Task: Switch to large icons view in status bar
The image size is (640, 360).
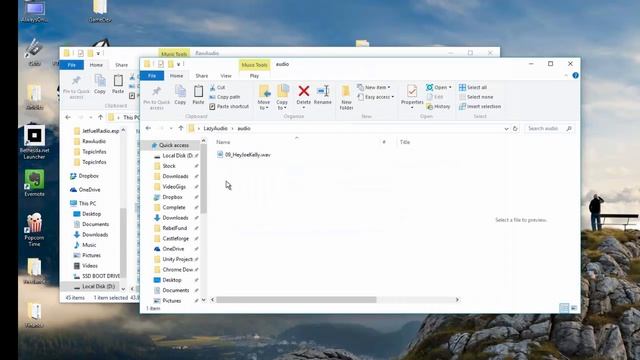Action: [573, 308]
